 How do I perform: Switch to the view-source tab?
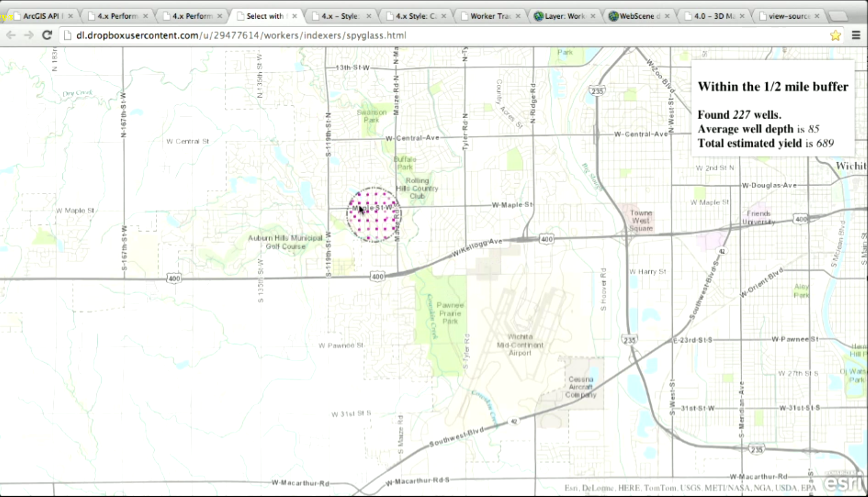tap(789, 16)
